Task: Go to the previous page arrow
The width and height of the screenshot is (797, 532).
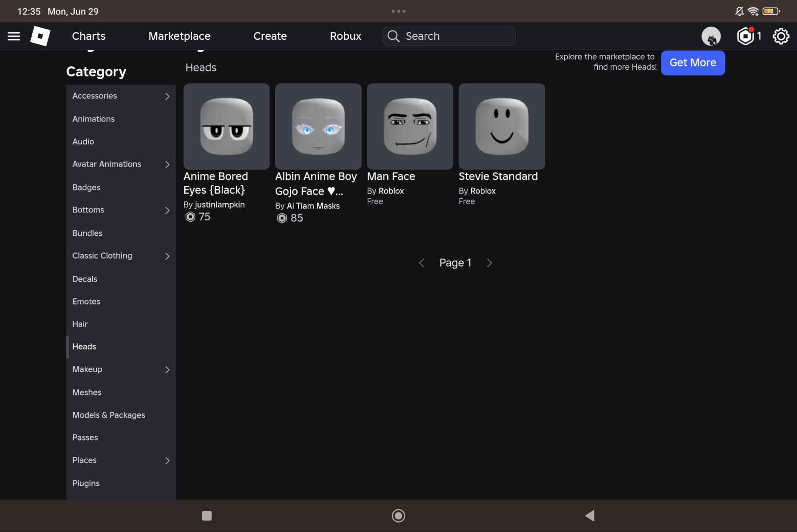Action: (421, 263)
